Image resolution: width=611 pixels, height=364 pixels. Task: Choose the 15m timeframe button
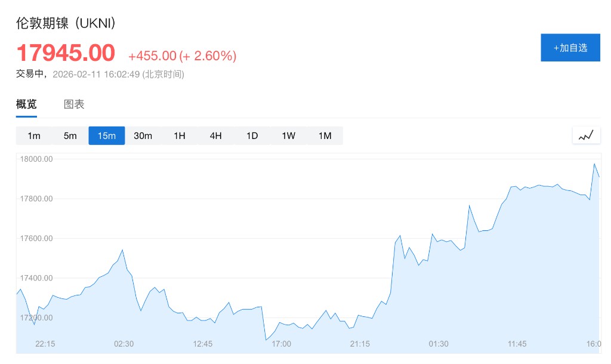pyautogui.click(x=107, y=135)
